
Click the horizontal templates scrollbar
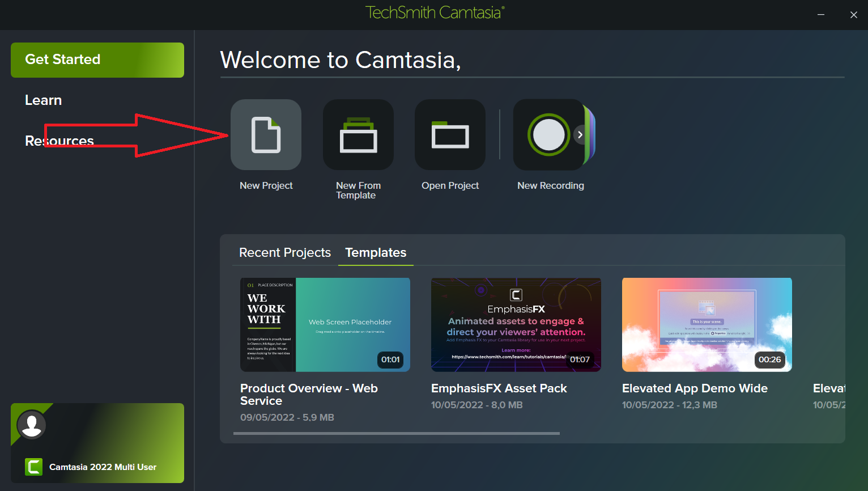click(396, 433)
